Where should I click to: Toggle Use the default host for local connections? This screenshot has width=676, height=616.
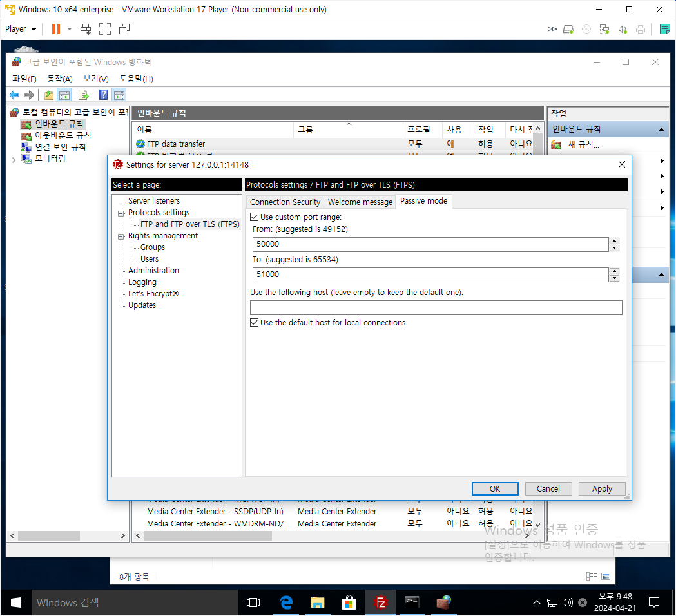pos(255,322)
